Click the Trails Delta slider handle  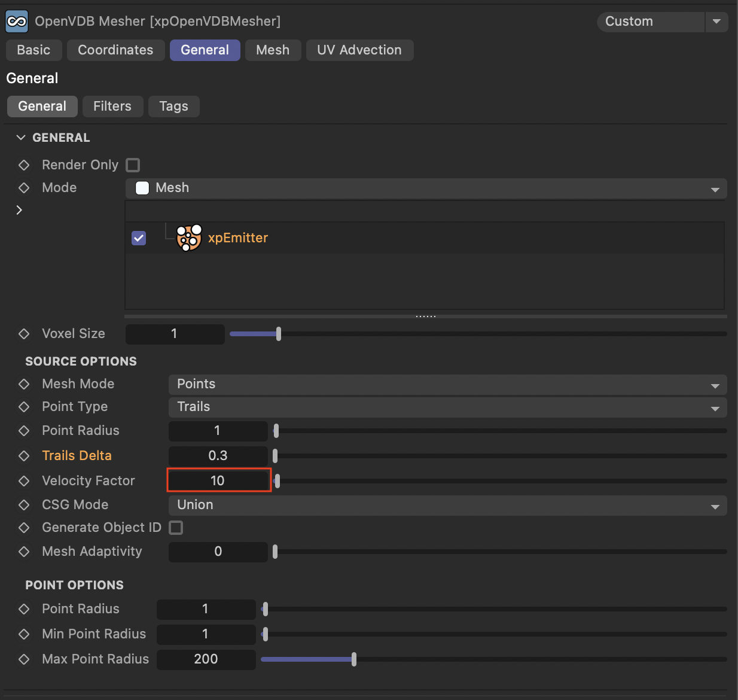point(275,456)
